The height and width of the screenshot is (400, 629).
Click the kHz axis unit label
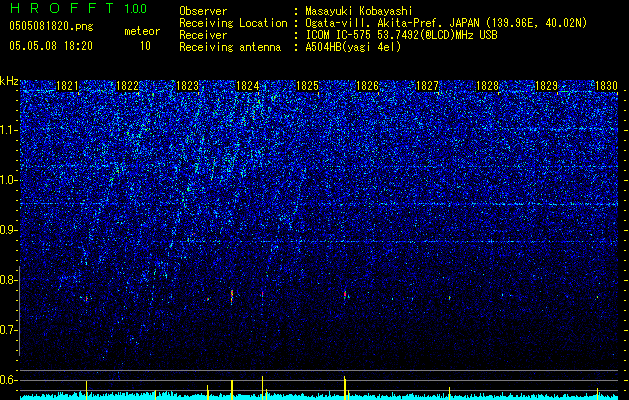(x=9, y=81)
